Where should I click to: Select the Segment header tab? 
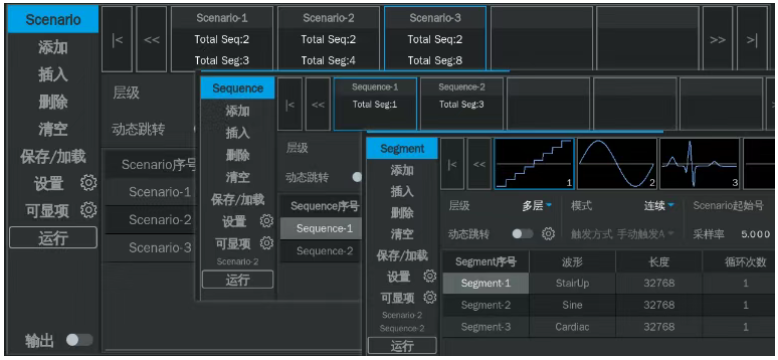point(402,148)
